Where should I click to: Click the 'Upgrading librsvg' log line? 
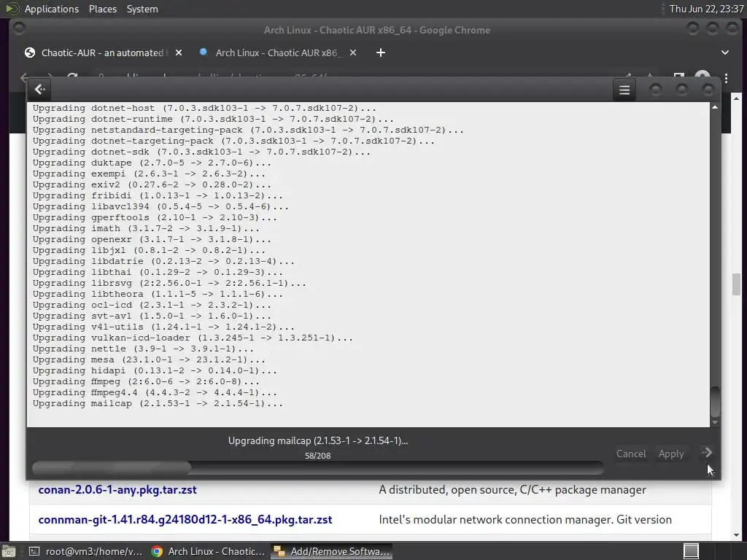point(169,283)
